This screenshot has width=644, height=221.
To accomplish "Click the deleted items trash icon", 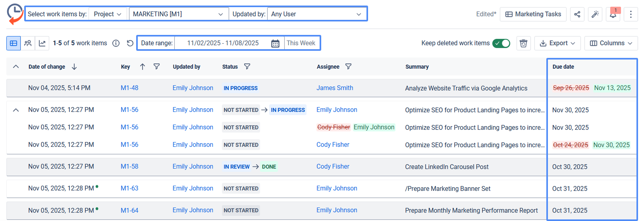I will pos(524,43).
